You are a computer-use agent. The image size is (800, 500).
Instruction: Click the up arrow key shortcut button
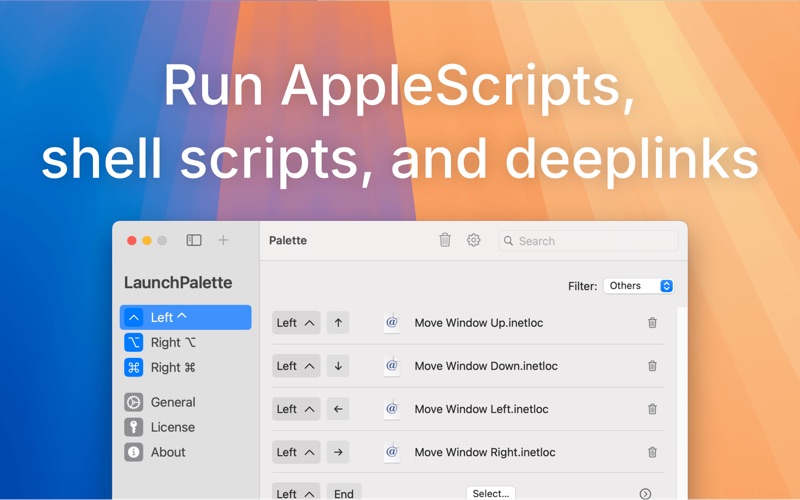(338, 322)
